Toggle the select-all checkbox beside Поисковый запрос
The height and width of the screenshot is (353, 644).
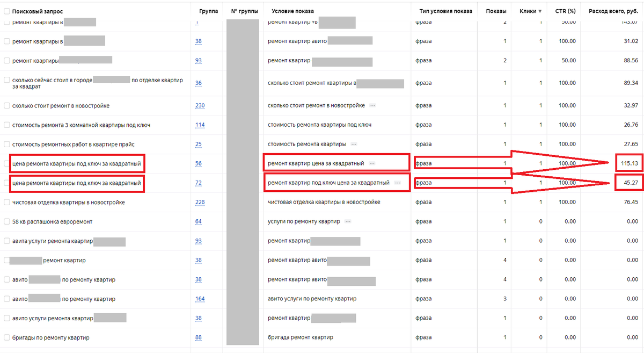click(x=6, y=11)
